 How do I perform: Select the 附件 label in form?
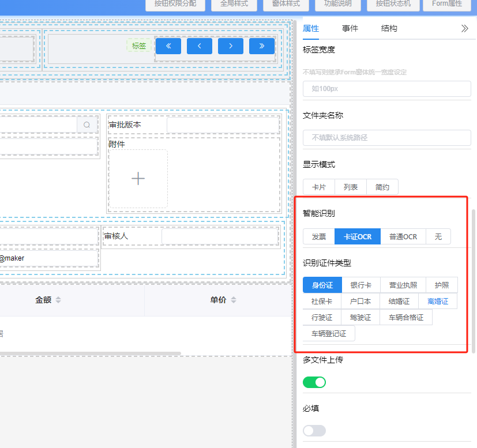[x=117, y=144]
